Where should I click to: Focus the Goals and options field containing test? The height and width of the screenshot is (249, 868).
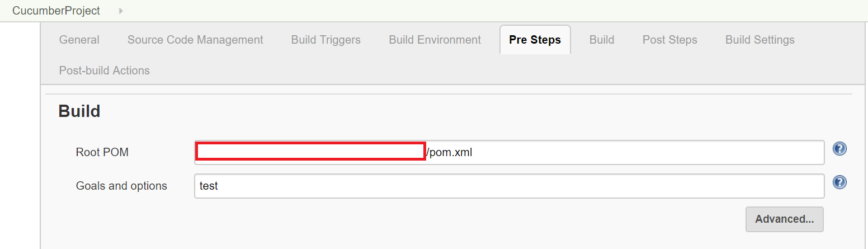(x=510, y=186)
